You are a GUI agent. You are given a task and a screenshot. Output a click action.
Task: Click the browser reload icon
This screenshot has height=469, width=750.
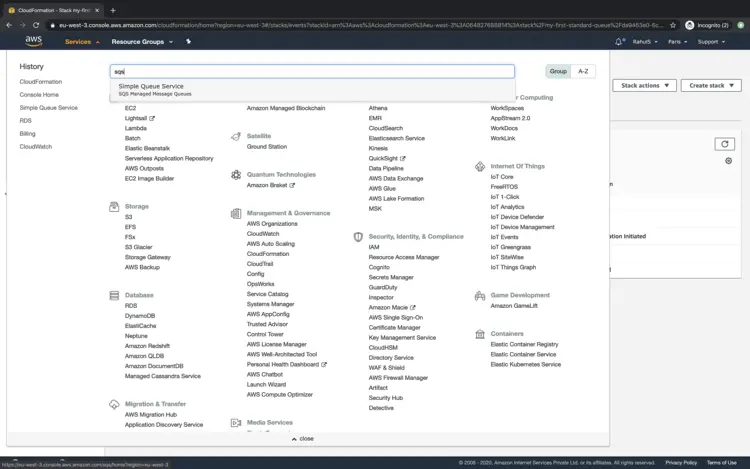(x=36, y=25)
